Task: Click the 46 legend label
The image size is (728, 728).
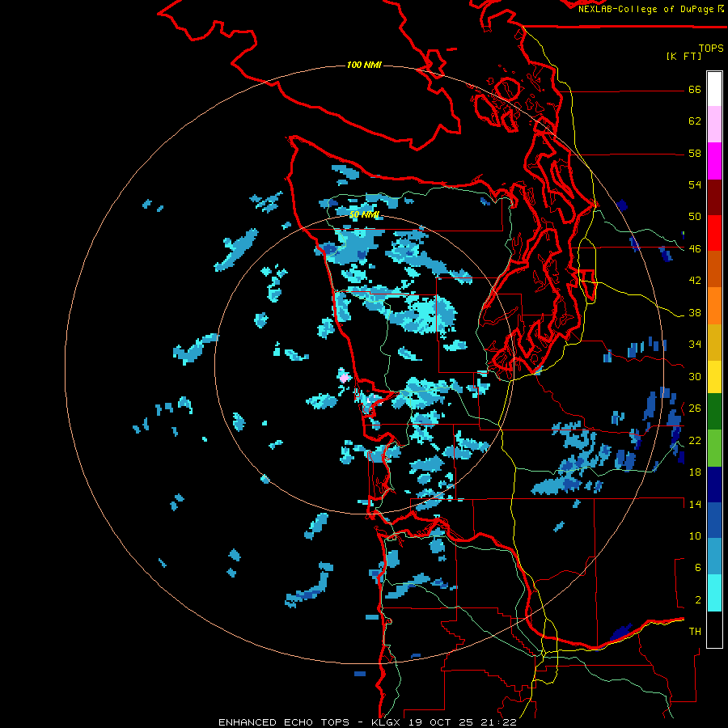Action: tap(695, 248)
